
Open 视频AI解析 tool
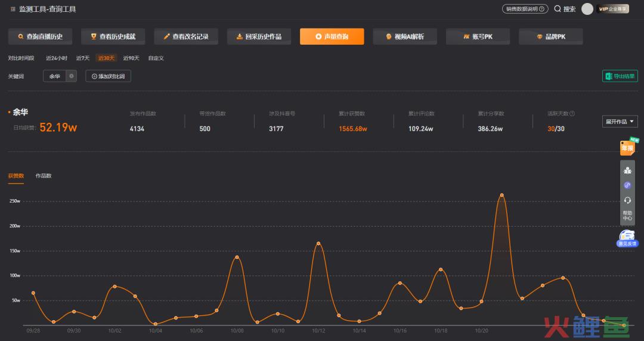405,36
